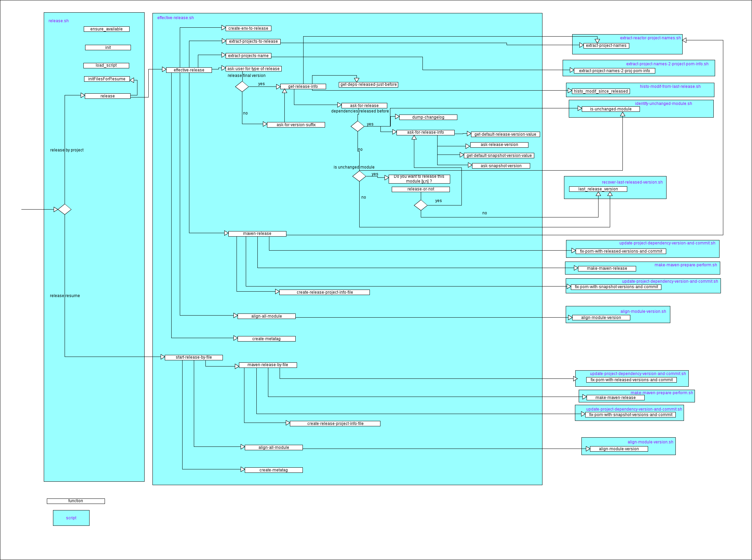Click the "release" function box in release.sh
Image resolution: width=752 pixels, height=560 pixels.
(x=107, y=96)
